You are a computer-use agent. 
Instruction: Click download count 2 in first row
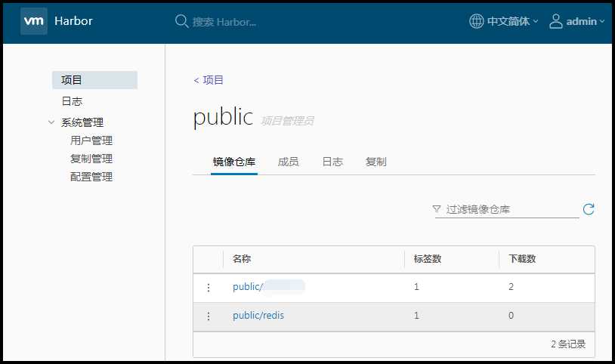click(x=511, y=287)
